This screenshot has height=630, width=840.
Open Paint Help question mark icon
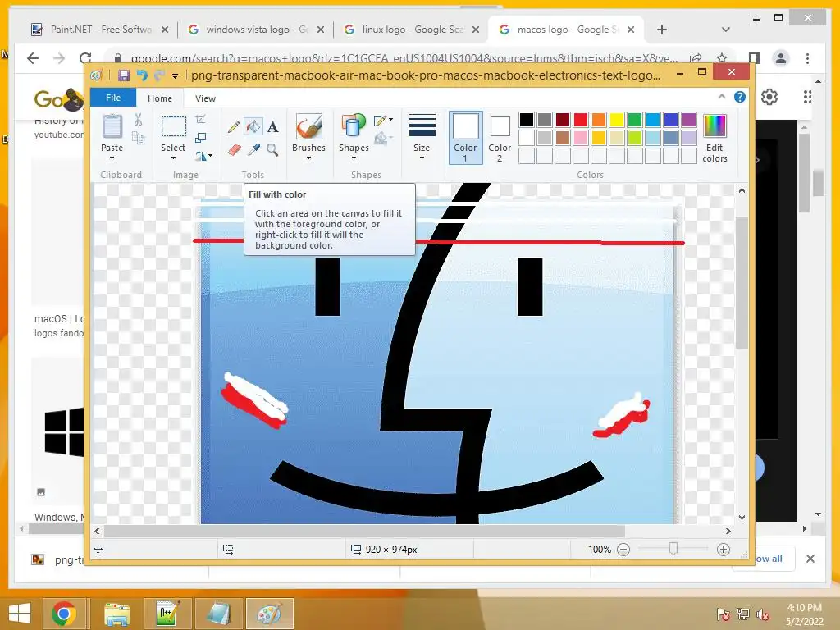point(740,97)
